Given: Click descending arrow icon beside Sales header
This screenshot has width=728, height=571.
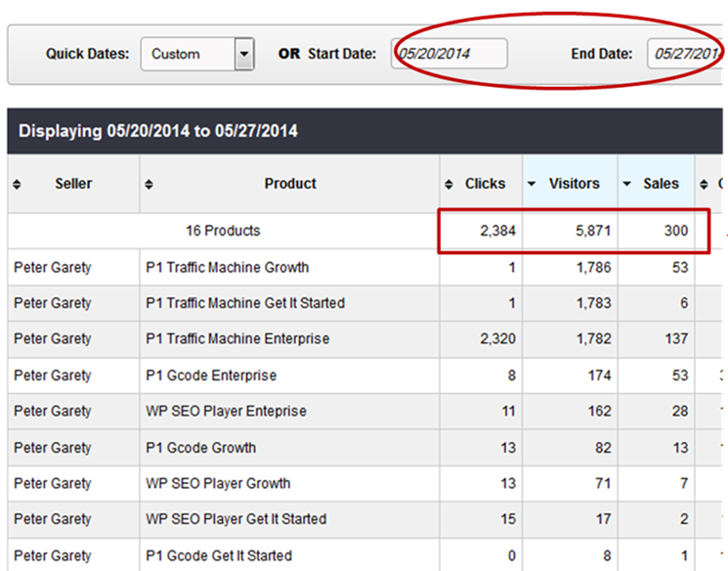Looking at the screenshot, I should (627, 184).
